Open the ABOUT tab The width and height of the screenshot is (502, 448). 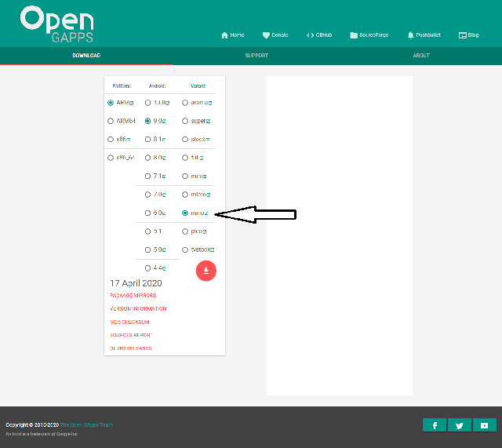pyautogui.click(x=421, y=56)
